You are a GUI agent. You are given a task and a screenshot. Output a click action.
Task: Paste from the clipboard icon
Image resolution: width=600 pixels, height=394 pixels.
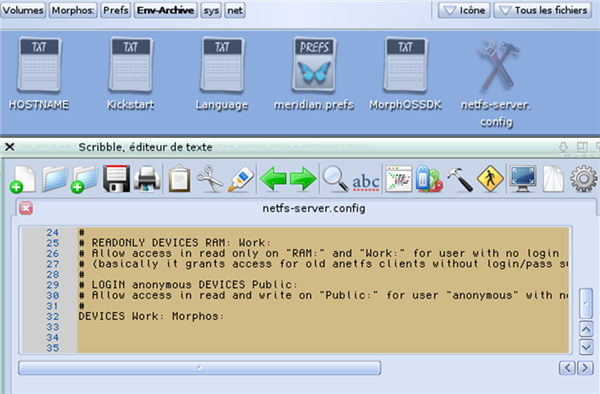(179, 178)
